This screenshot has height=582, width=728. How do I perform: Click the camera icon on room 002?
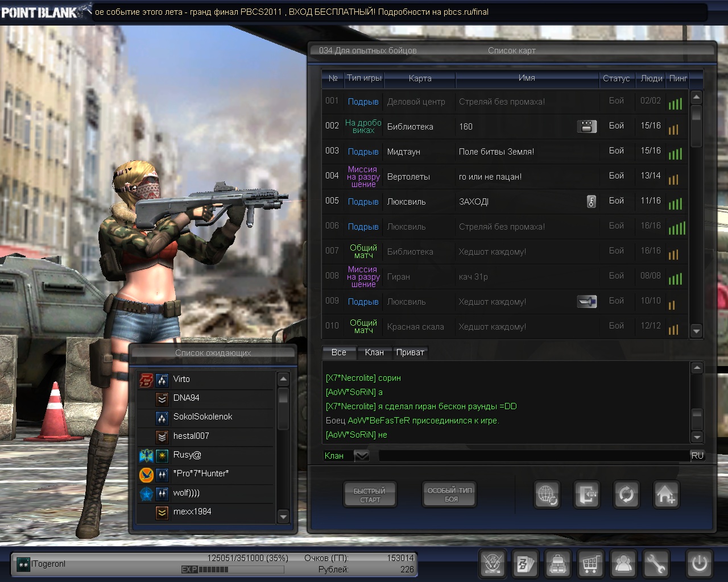point(587,126)
